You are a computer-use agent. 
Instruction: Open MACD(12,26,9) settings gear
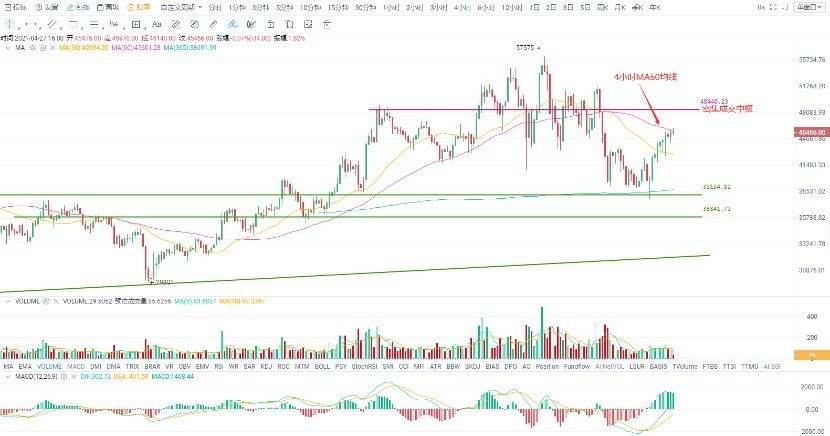64,377
